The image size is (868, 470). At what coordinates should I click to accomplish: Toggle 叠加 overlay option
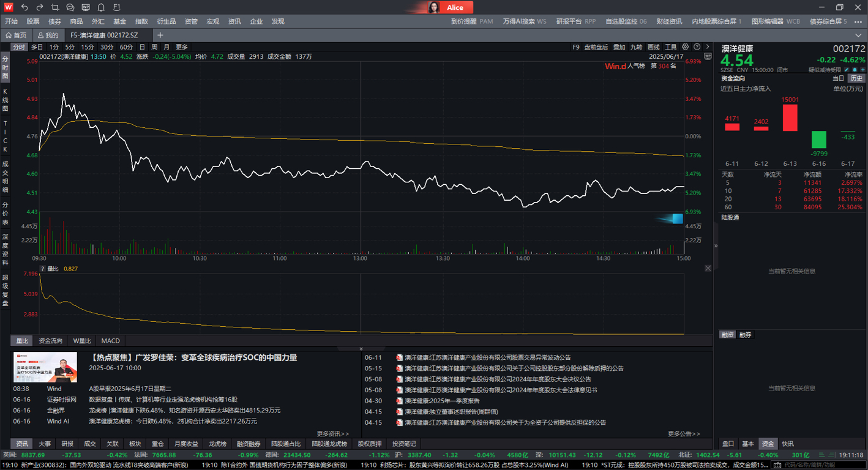pos(619,47)
